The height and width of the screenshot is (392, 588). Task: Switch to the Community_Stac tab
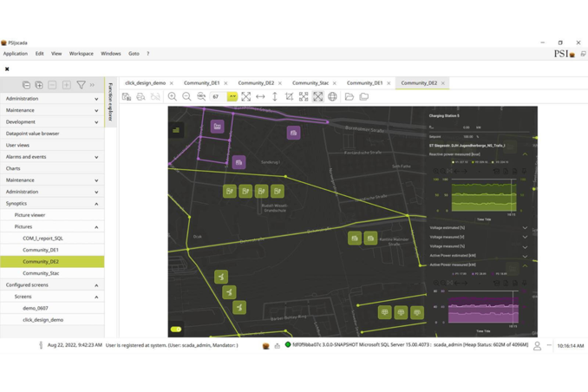310,83
